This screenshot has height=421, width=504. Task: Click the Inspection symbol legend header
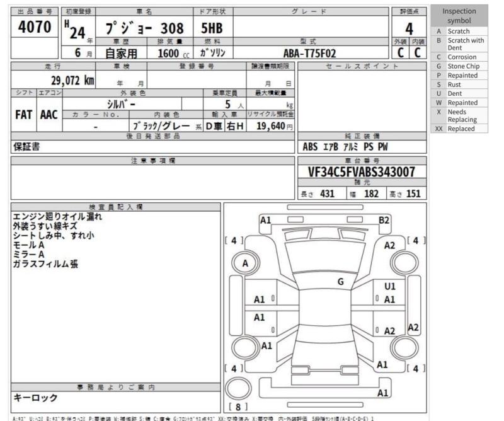463,16
